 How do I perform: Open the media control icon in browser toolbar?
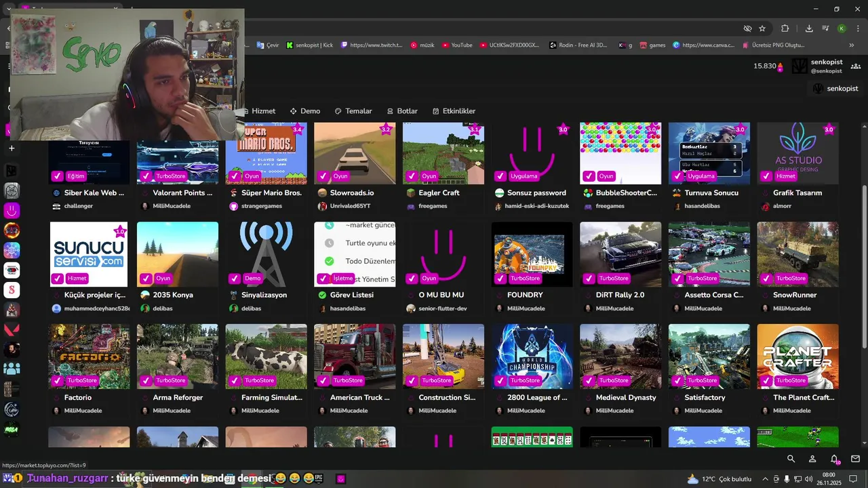point(825,28)
